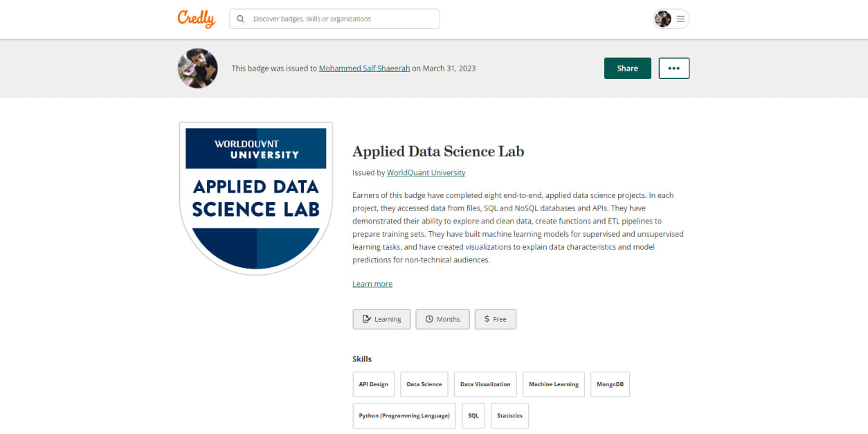Select the Python (Programming Language) skill tag
This screenshot has width=868, height=434.
[x=404, y=416]
